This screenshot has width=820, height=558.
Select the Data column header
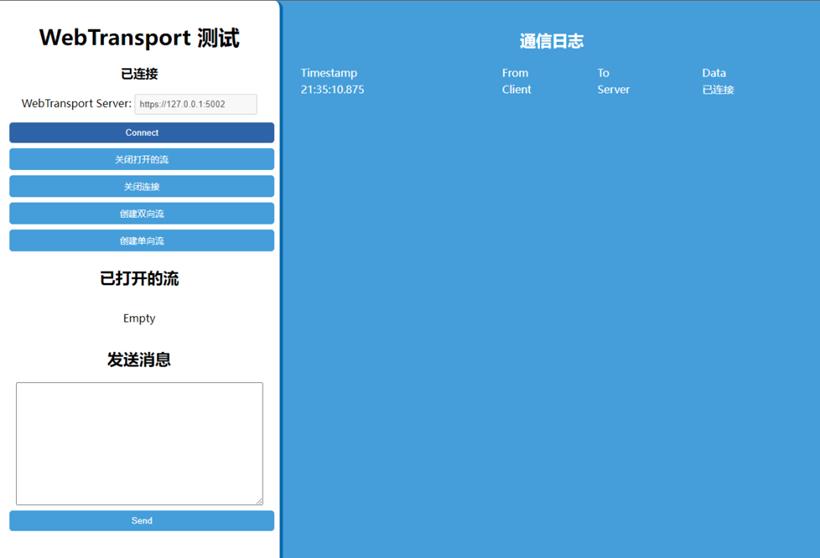pos(714,73)
